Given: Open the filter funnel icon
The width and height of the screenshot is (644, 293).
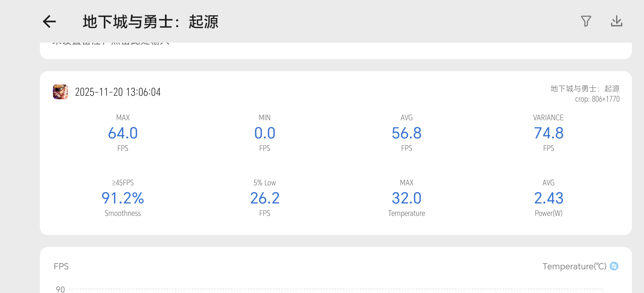Looking at the screenshot, I should 585,21.
